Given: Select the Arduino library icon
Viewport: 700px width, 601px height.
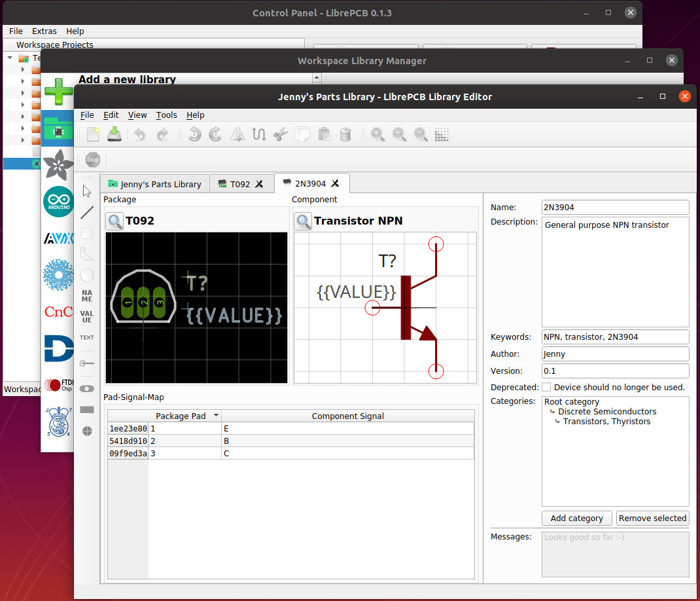Looking at the screenshot, I should tap(59, 202).
